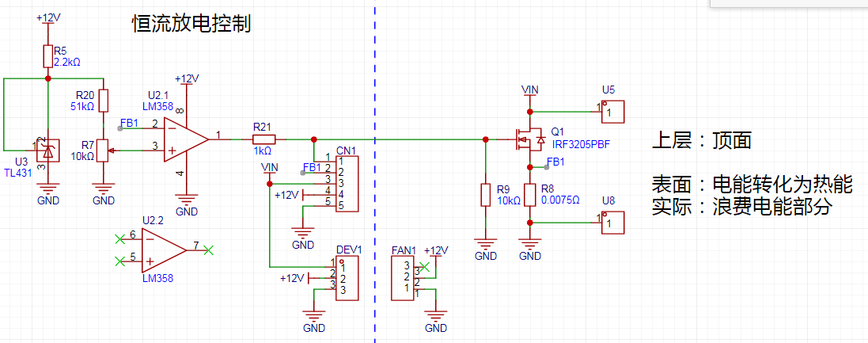This screenshot has width=868, height=343.
Task: Select the FAN1 connector body
Action: pyautogui.click(x=403, y=278)
